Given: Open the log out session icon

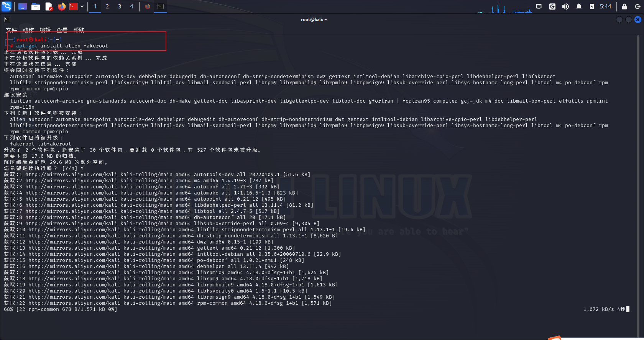Looking at the screenshot, I should click(x=637, y=7).
